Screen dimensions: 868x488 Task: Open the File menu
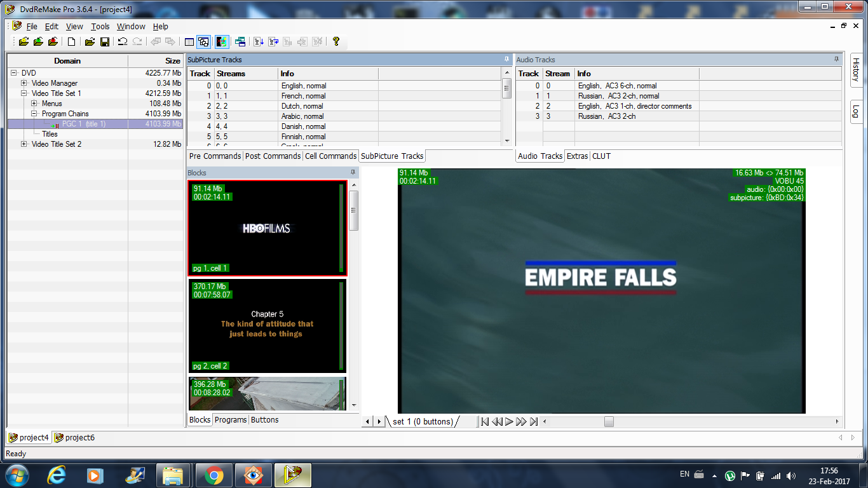[x=32, y=27]
